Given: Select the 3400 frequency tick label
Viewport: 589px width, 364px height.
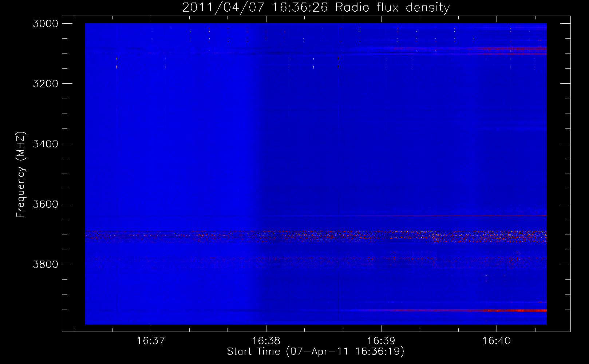Looking at the screenshot, I should (x=46, y=144).
